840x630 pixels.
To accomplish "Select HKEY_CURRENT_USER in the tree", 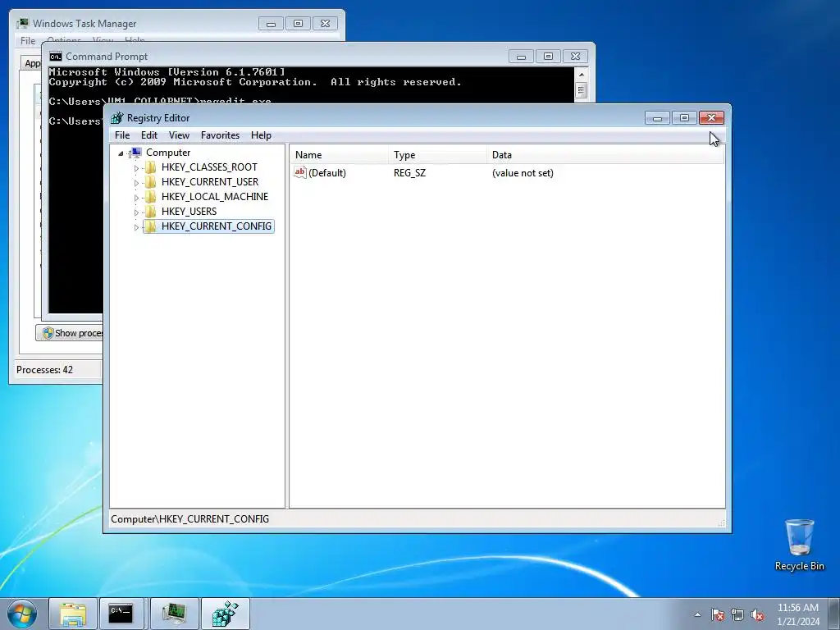I will (x=209, y=182).
